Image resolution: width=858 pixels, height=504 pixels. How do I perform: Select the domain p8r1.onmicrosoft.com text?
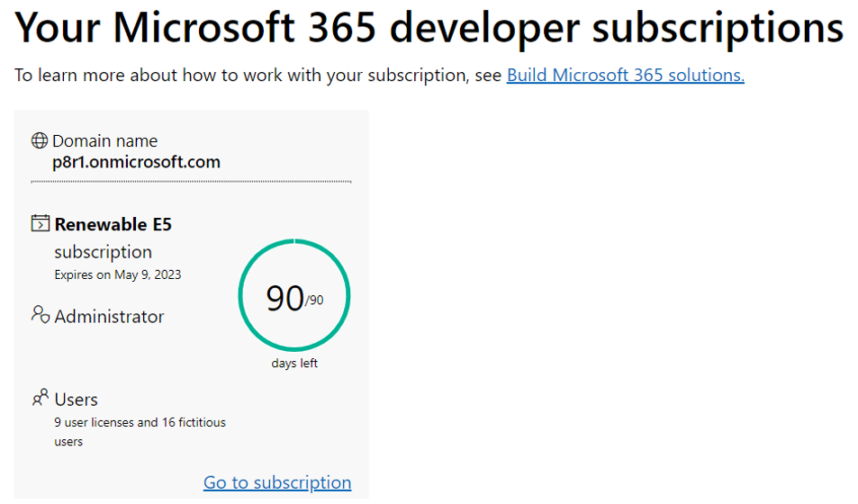(136, 162)
